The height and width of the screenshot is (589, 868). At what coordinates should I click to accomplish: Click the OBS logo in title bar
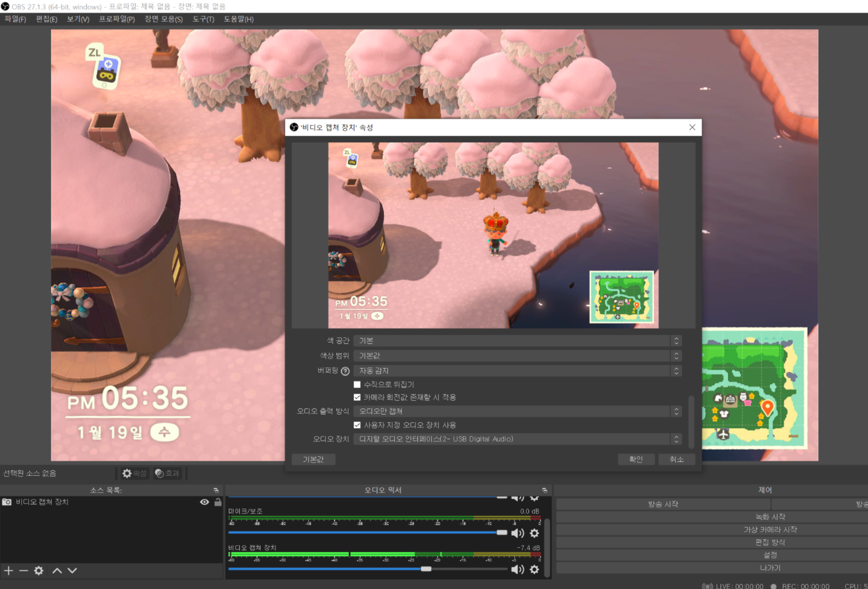point(5,6)
